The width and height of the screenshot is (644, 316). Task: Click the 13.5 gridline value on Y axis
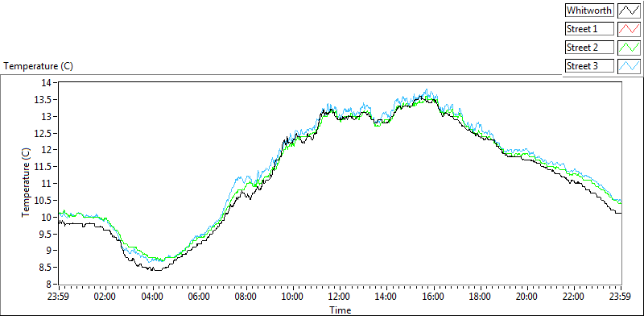pos(47,100)
